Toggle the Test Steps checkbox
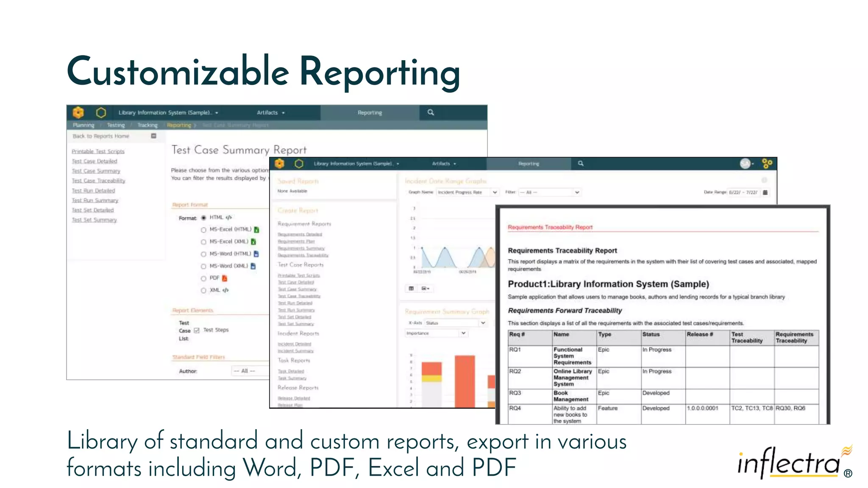 tap(197, 330)
